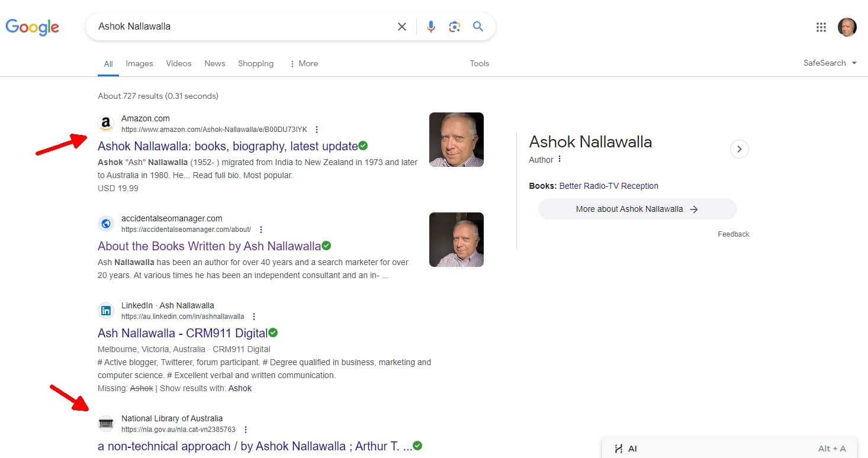Image resolution: width=868 pixels, height=458 pixels.
Task: Click National Library of Australia favicon
Action: 106,424
